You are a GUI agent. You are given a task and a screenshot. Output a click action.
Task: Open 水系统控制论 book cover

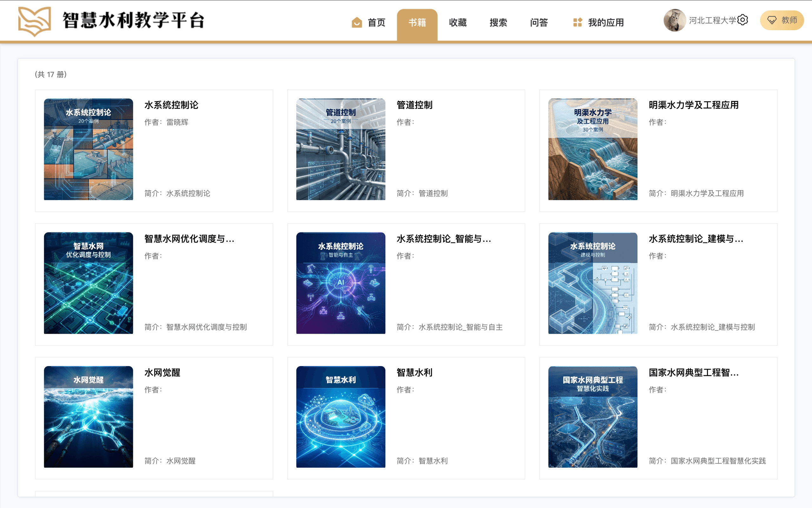[x=88, y=149]
